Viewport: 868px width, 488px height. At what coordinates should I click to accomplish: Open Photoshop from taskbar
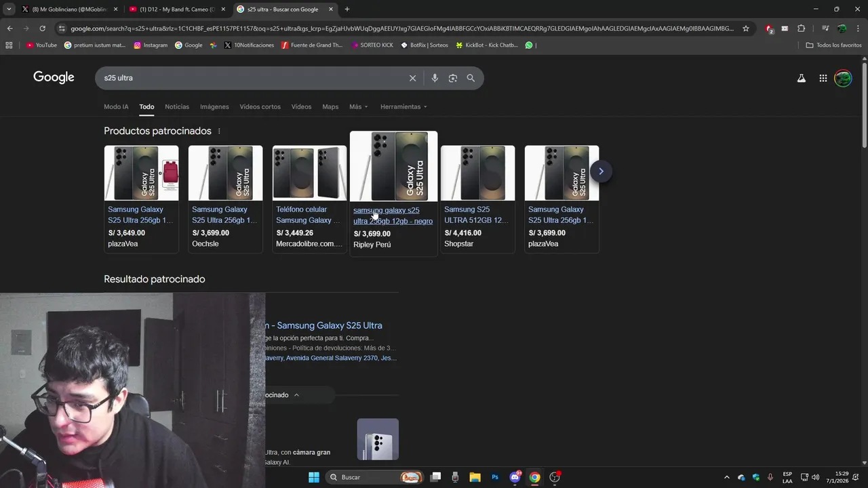point(495,477)
